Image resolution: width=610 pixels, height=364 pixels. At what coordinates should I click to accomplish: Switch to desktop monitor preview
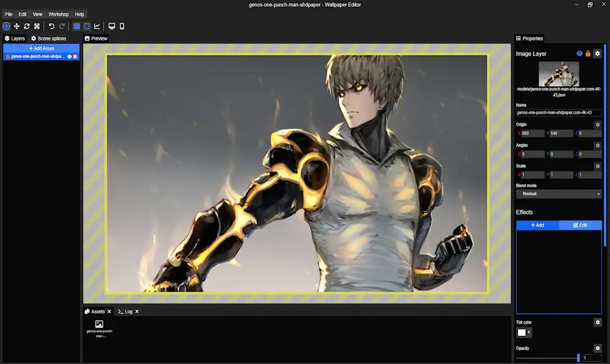[112, 26]
